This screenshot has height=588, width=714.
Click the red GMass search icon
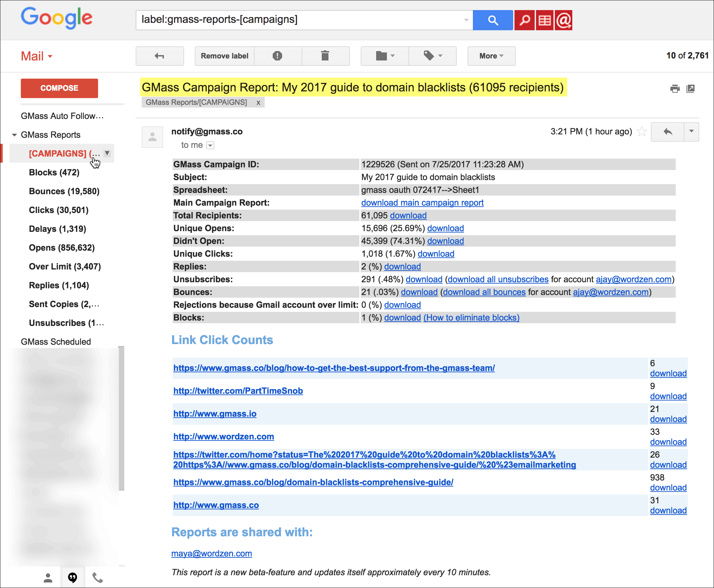point(524,20)
